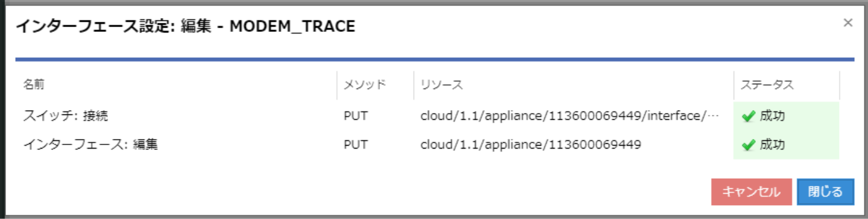Click truncated interface resource URL
The height and width of the screenshot is (219, 868).
(570, 116)
